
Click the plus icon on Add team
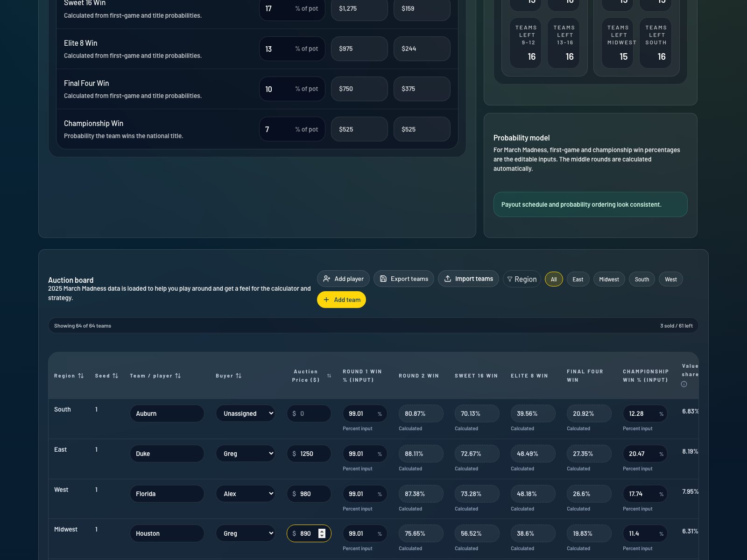(326, 300)
